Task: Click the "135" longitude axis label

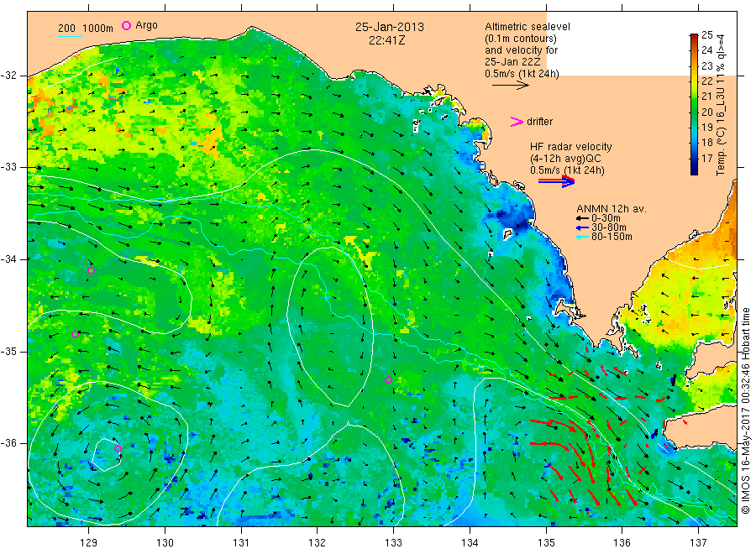Action: (546, 543)
